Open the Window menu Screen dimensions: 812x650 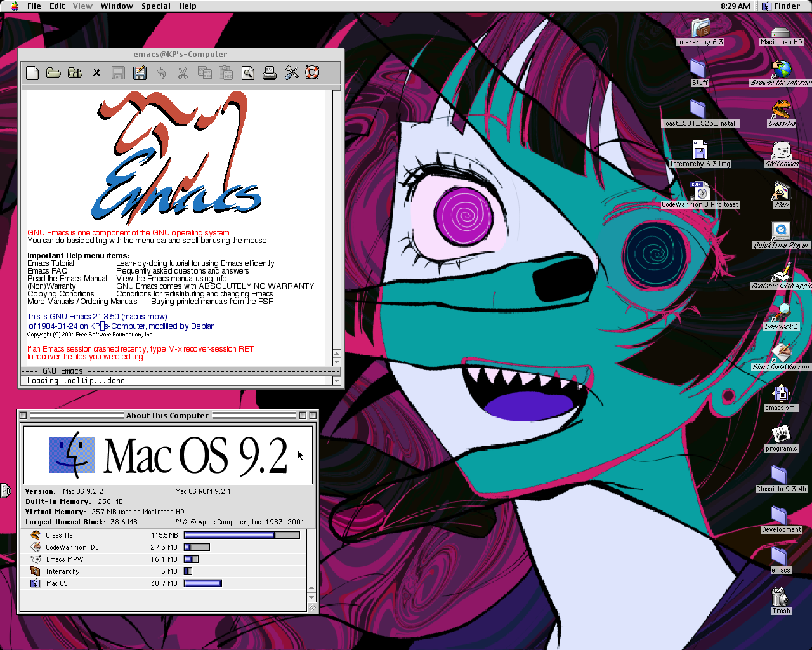(117, 6)
